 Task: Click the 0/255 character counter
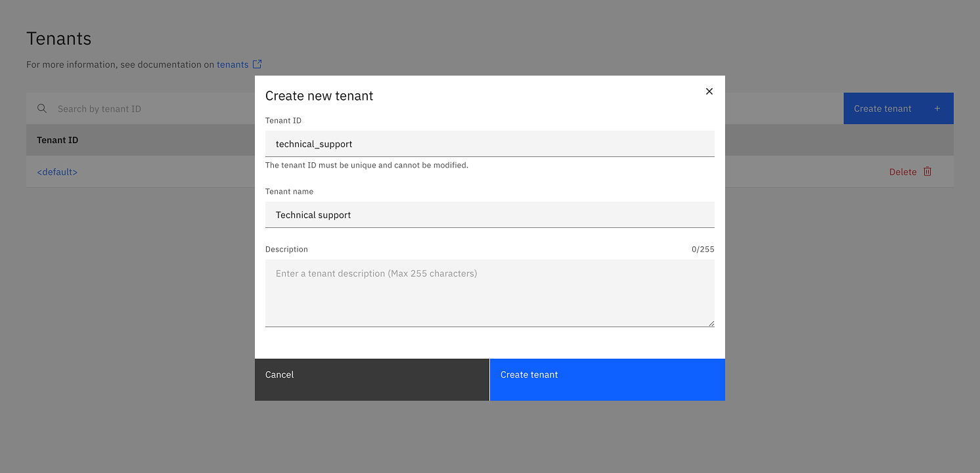point(703,250)
